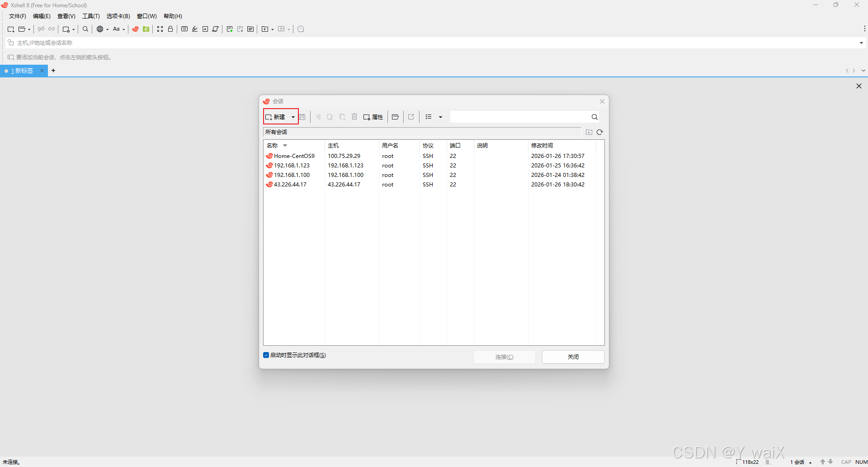This screenshot has height=467, width=868.
Task: Select the Home-CentOS9 session row
Action: coord(430,156)
